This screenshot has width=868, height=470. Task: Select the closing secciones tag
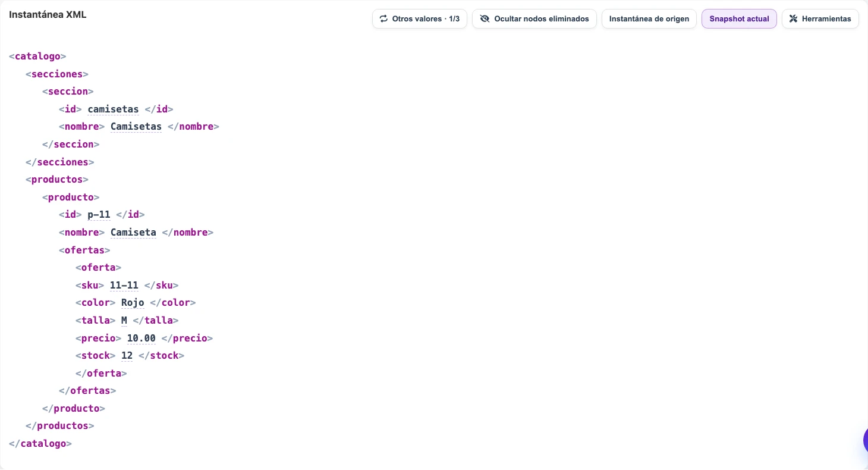[60, 162]
